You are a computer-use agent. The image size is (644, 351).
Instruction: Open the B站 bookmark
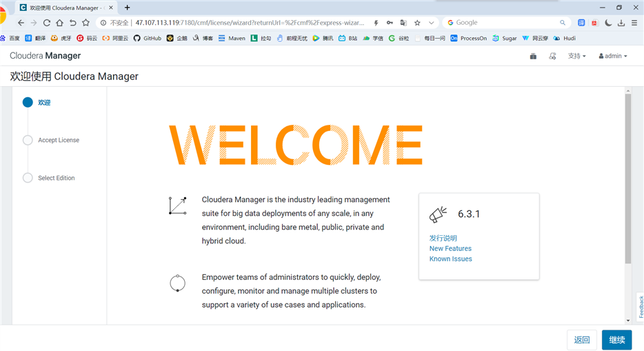click(x=348, y=38)
